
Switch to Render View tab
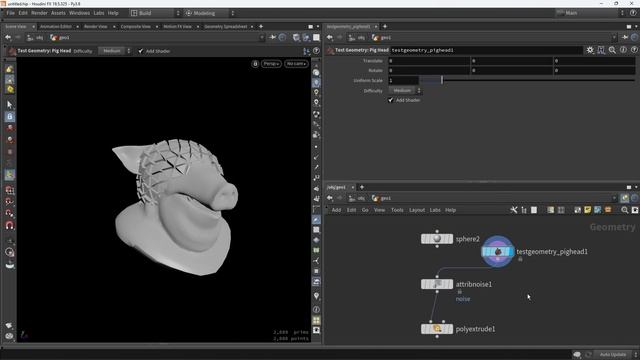pyautogui.click(x=96, y=27)
